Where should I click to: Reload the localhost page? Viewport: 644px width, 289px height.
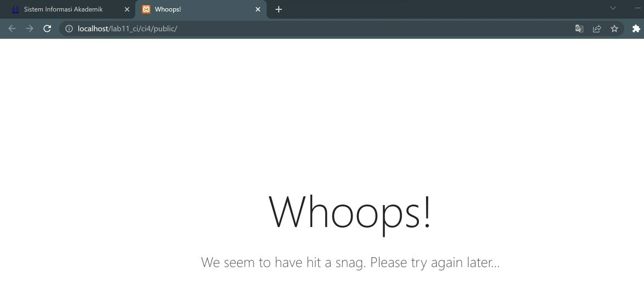pos(47,29)
